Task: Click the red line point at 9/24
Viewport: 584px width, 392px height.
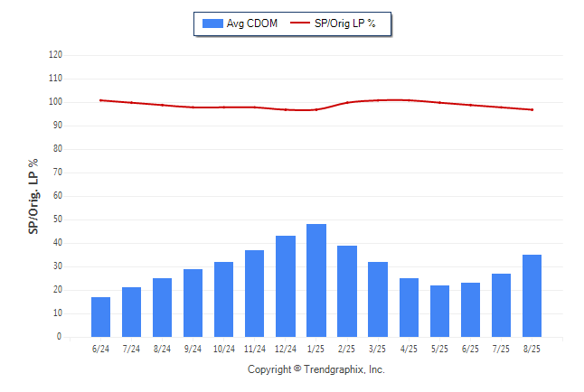Action: (193, 107)
